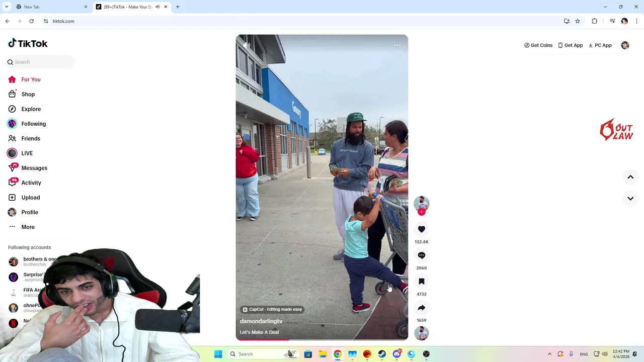This screenshot has height=362, width=644.
Task: Click the taskbar Search box
Action: 263,354
